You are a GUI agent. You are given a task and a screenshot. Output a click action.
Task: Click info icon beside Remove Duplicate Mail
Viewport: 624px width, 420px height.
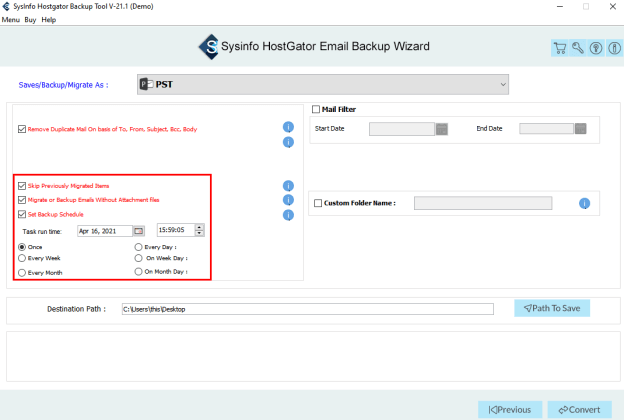coord(288,127)
